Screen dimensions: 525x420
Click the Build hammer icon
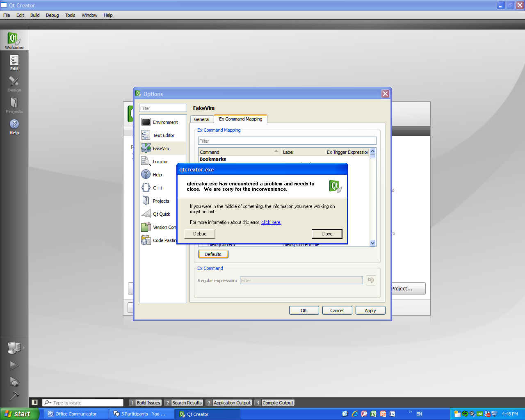pyautogui.click(x=14, y=396)
